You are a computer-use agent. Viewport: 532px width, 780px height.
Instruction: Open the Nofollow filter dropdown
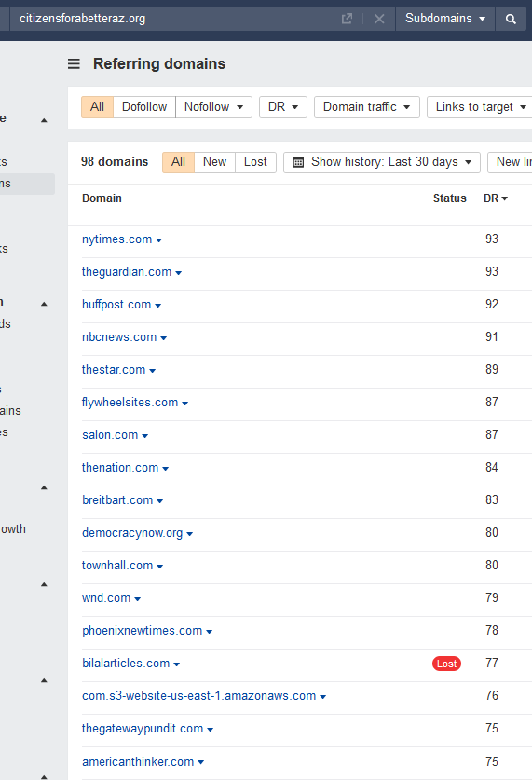pos(213,107)
